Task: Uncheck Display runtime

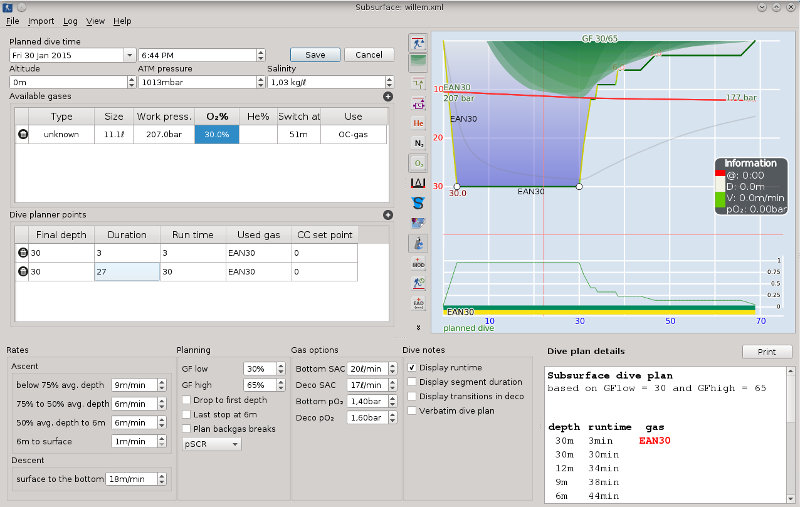Action: 412,367
